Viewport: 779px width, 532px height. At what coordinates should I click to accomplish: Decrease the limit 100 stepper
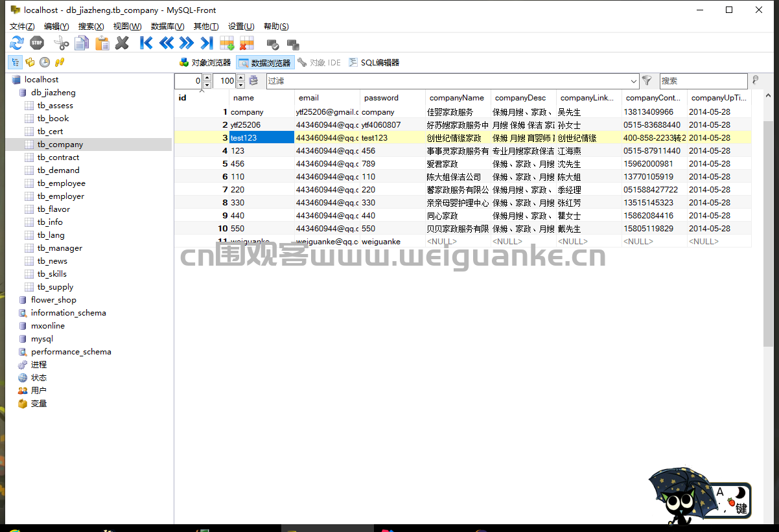pos(240,85)
